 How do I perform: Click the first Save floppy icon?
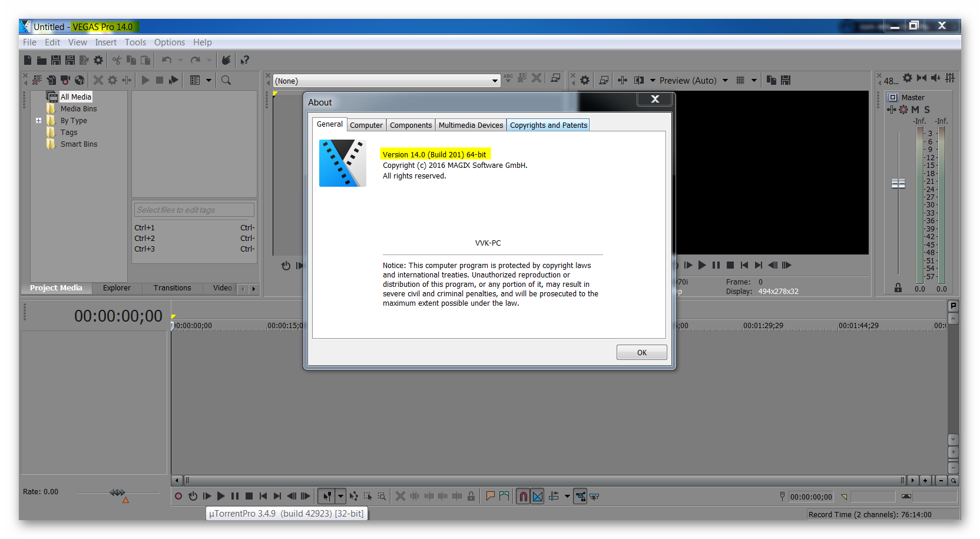point(56,60)
